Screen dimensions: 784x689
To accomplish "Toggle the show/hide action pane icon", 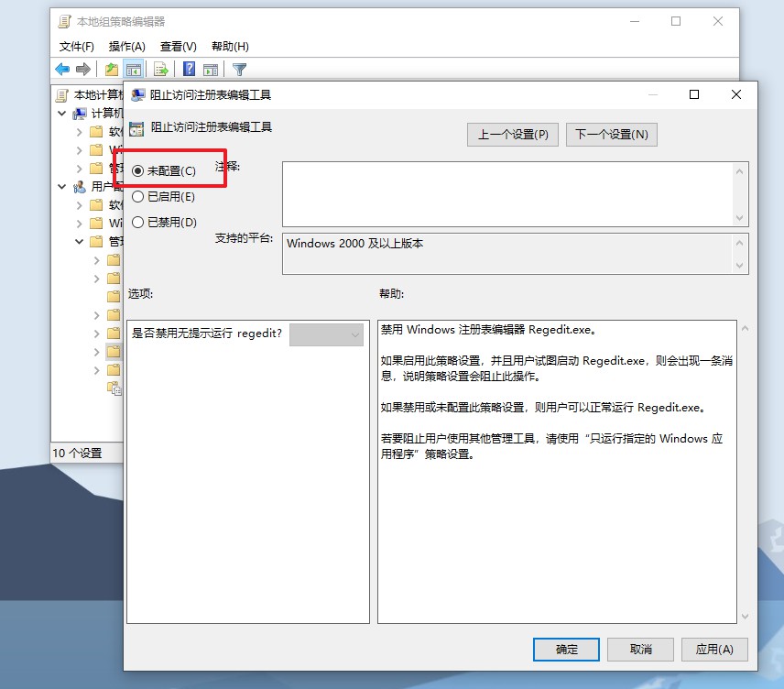I will pyautogui.click(x=211, y=69).
